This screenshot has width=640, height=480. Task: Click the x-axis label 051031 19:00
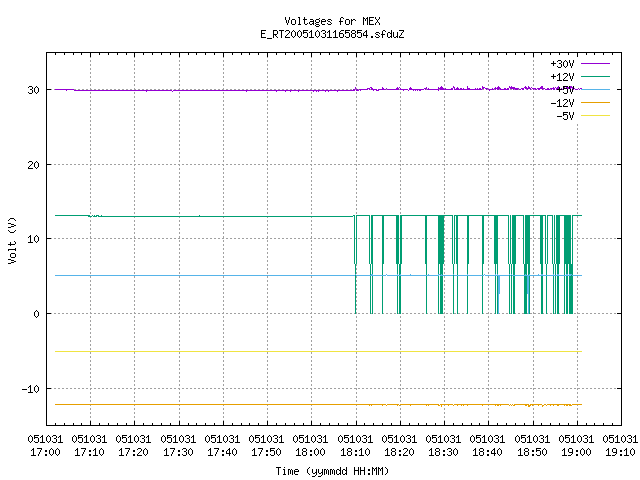(x=577, y=446)
